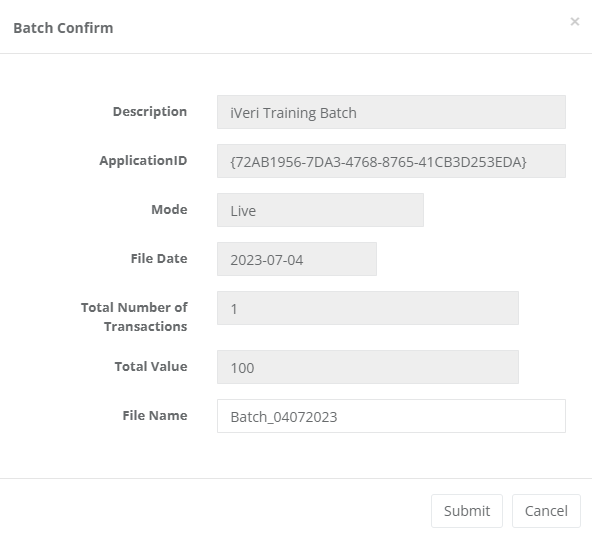Close the Batch Confirm dialog with X
The width and height of the screenshot is (592, 540).
point(575,22)
